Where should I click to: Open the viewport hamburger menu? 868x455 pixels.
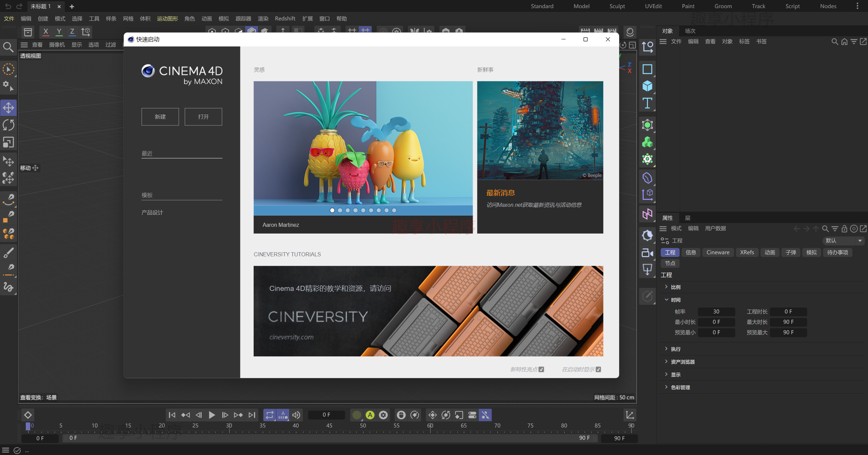[24, 45]
